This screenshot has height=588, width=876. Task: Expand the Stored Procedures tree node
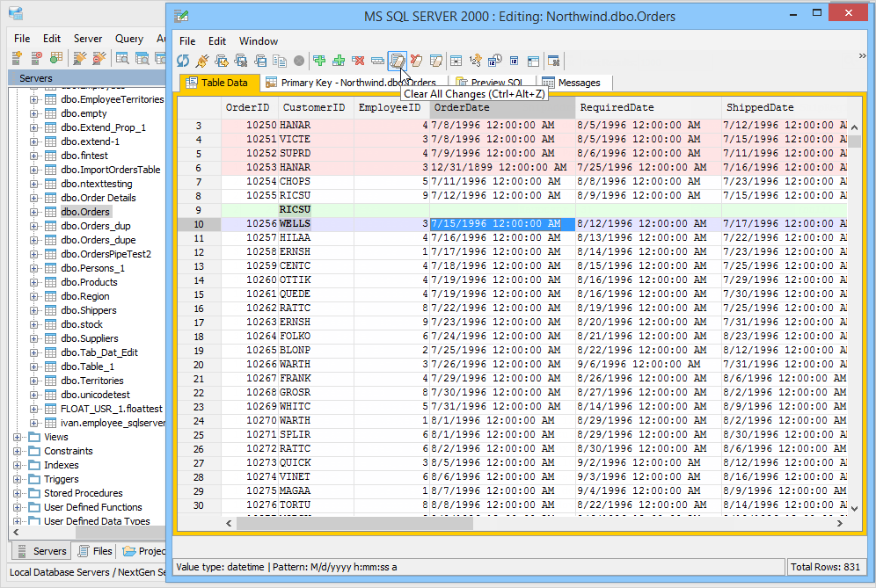click(18, 493)
